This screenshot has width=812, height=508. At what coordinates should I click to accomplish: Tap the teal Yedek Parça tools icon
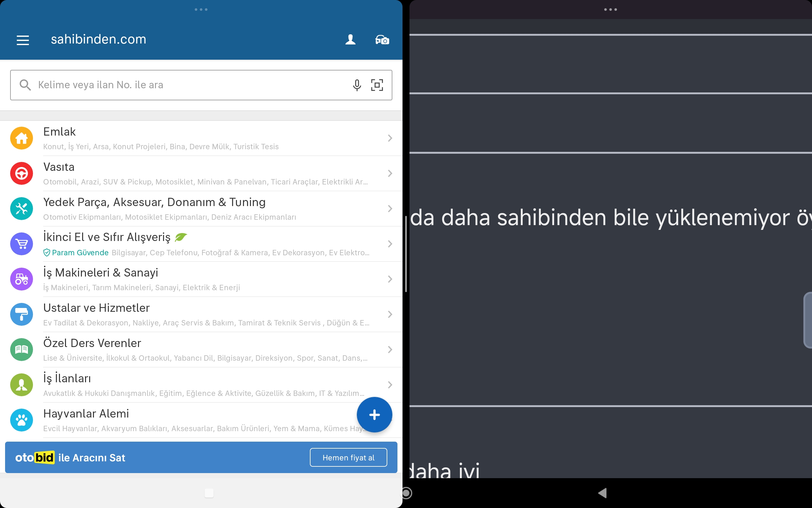coord(22,209)
